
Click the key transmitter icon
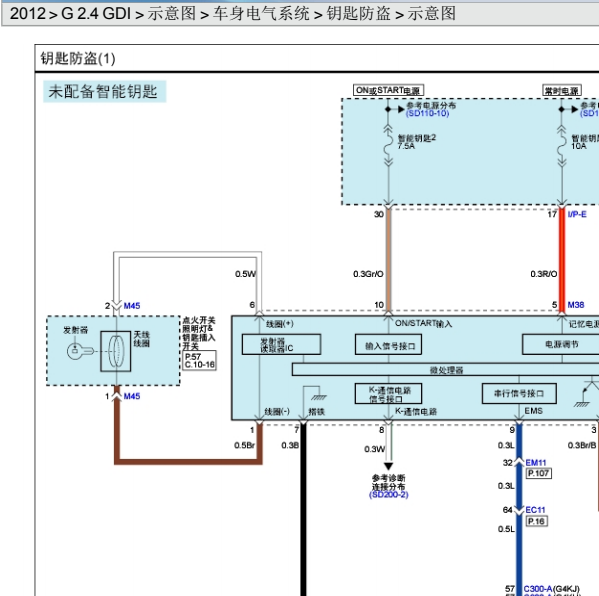(80, 351)
